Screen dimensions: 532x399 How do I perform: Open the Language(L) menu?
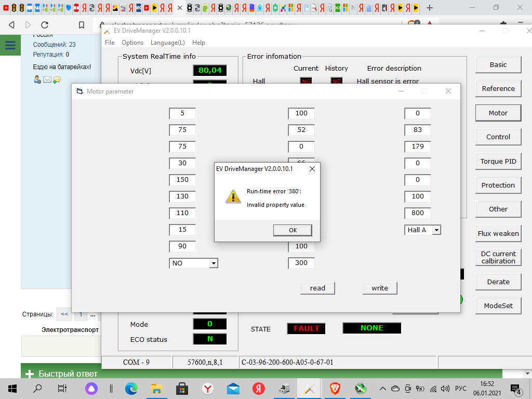pyautogui.click(x=167, y=43)
